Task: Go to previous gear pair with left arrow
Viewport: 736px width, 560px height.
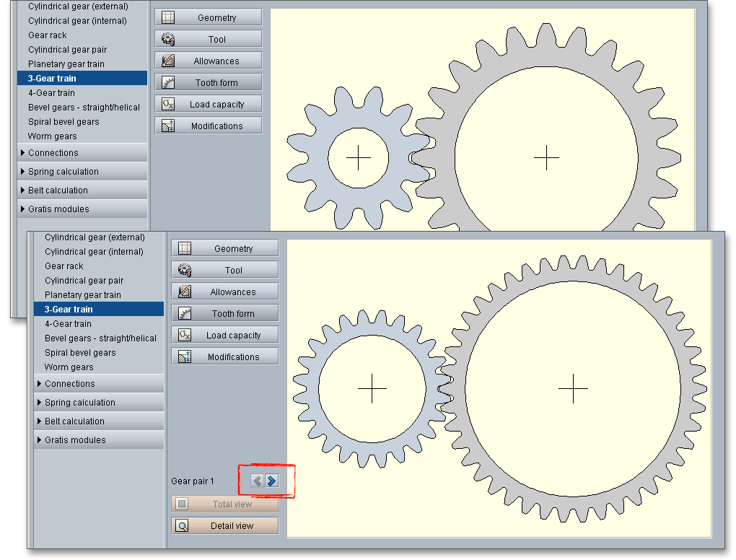Action: tap(257, 481)
